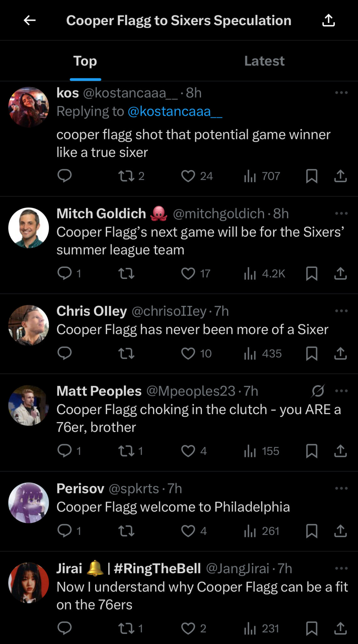This screenshot has width=358, height=644.
Task: Expand the three-dot menu on Jirai's tweet
Action: click(x=341, y=568)
